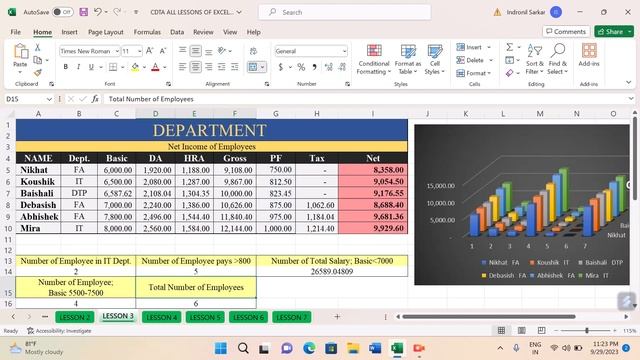Click the Comments button
The width and height of the screenshot is (640, 360).
pos(566,31)
